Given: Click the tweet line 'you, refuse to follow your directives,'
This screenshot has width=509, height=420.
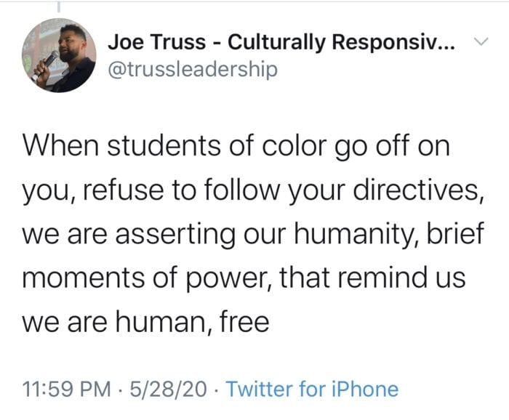Looking at the screenshot, I should click(x=254, y=191).
